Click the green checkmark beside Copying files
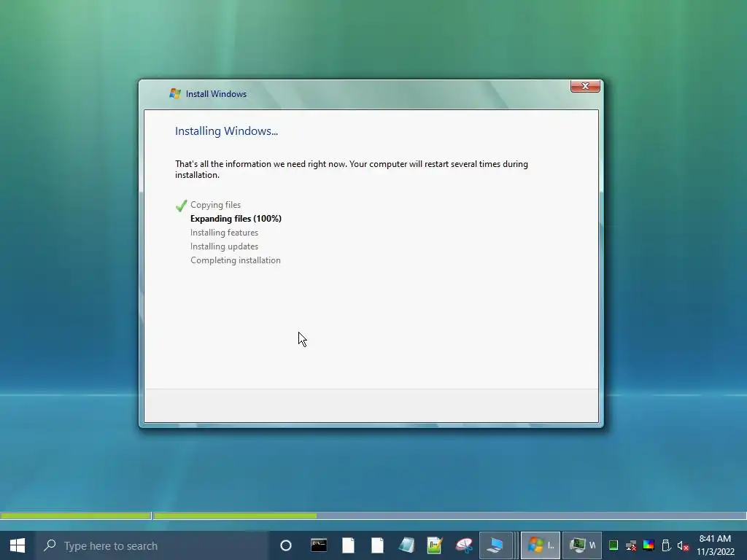 click(x=181, y=205)
